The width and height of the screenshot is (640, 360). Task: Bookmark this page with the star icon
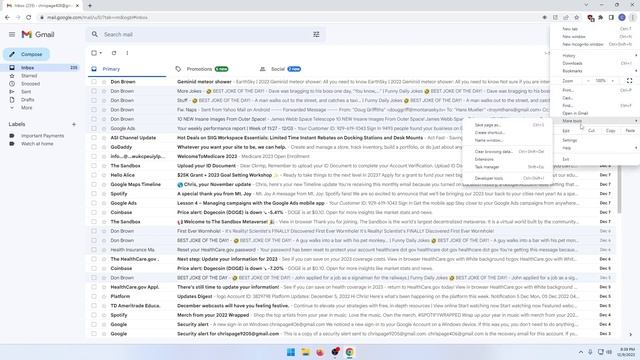(577, 18)
